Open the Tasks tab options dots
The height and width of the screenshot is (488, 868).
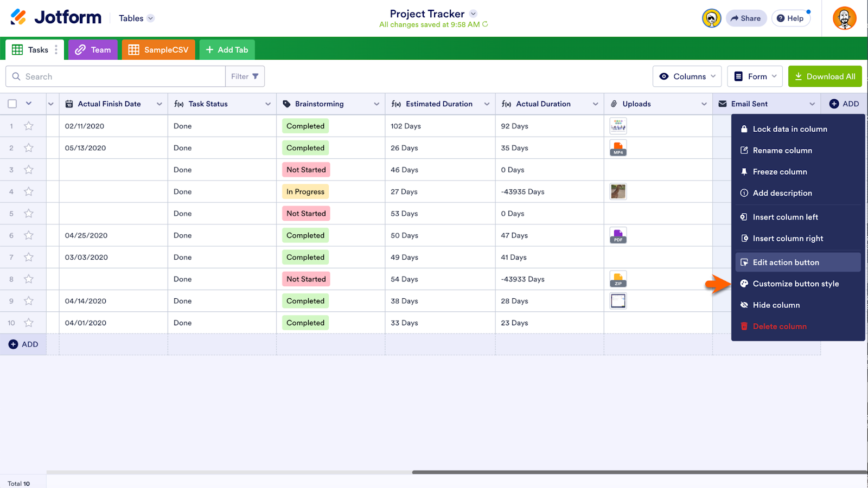coord(56,49)
